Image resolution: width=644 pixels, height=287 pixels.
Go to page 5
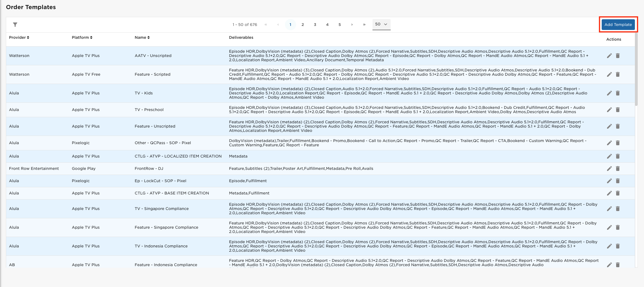pos(340,25)
